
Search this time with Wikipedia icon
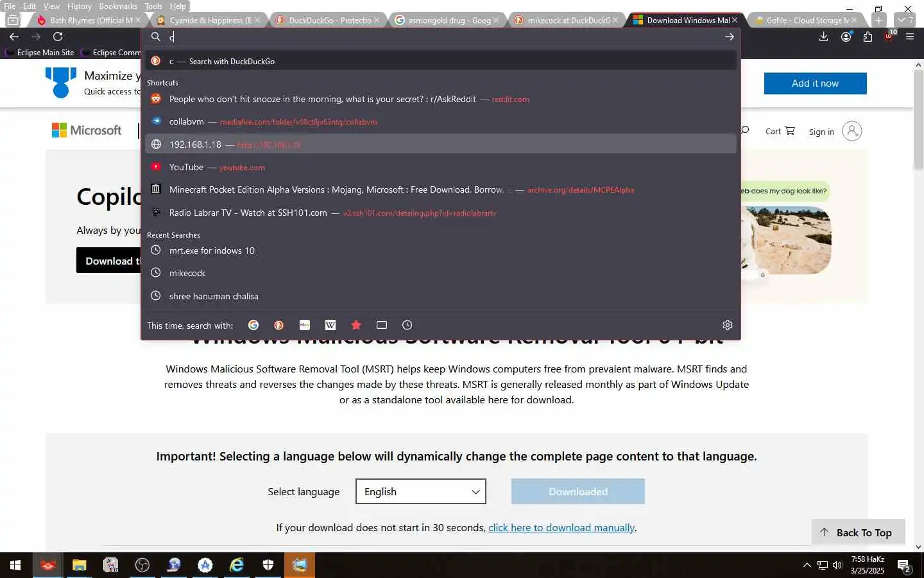tap(330, 325)
